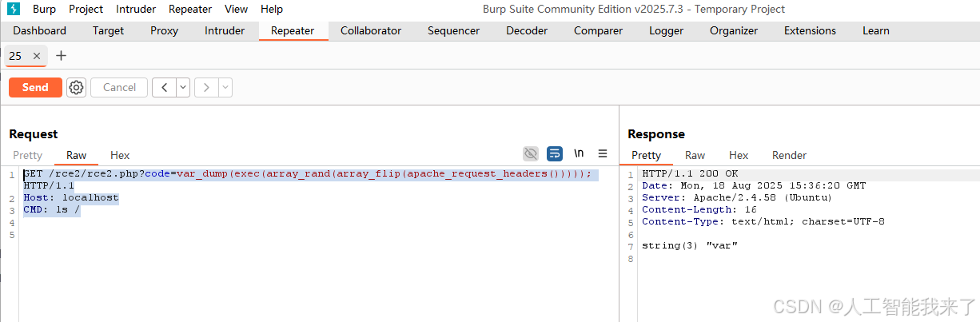Click the 'Host: localhost' request line
This screenshot has height=322, width=980.
pos(70,198)
